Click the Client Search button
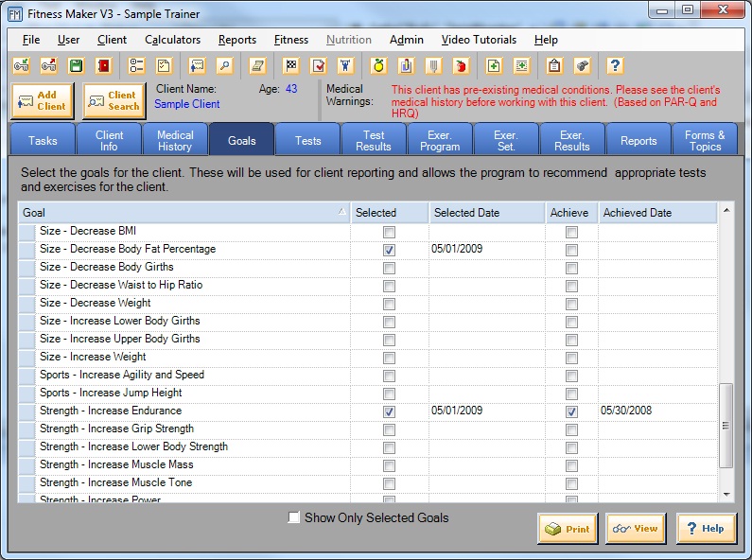Image resolution: width=752 pixels, height=560 pixels. point(114,100)
